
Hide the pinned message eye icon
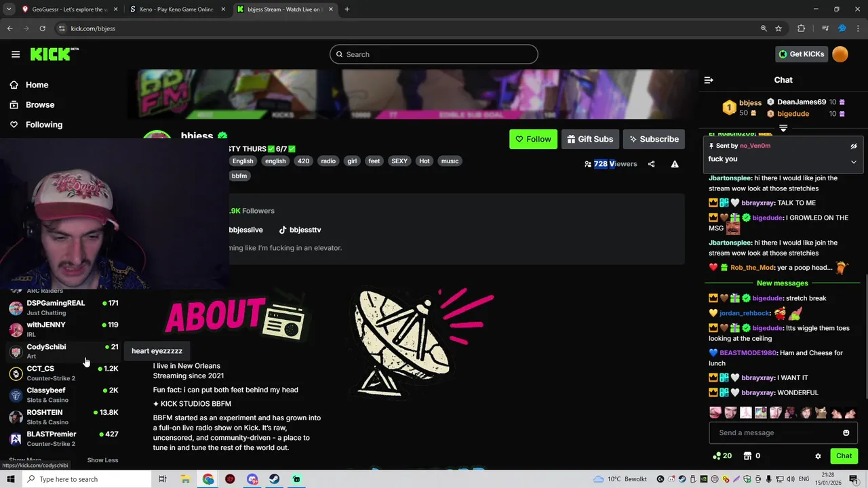point(854,146)
